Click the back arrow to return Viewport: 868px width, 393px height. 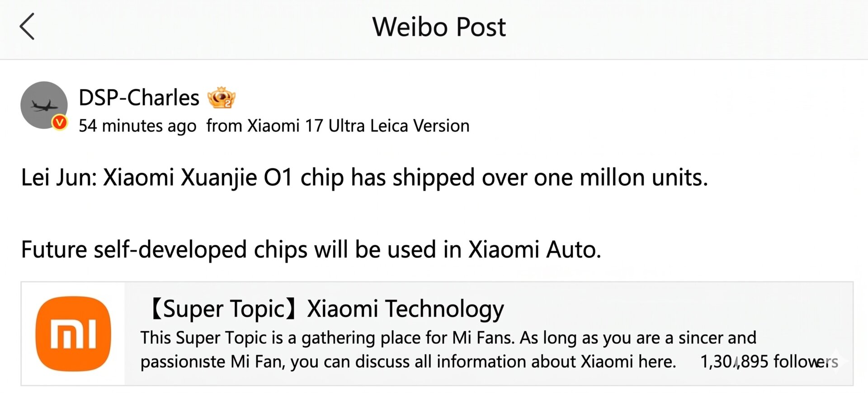click(x=27, y=26)
